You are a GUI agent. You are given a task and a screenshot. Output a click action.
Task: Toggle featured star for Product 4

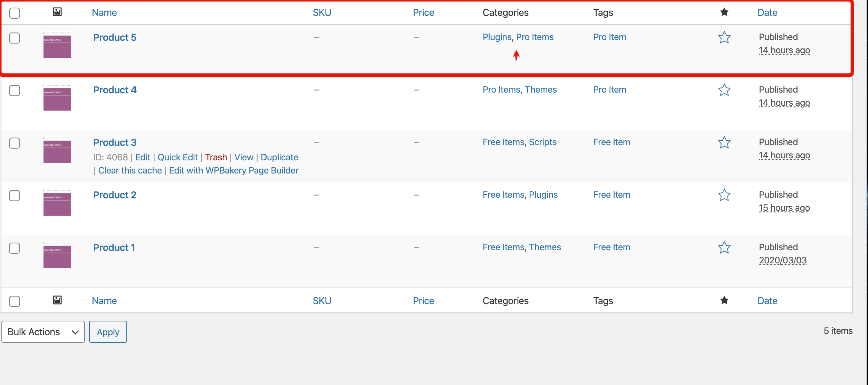724,90
